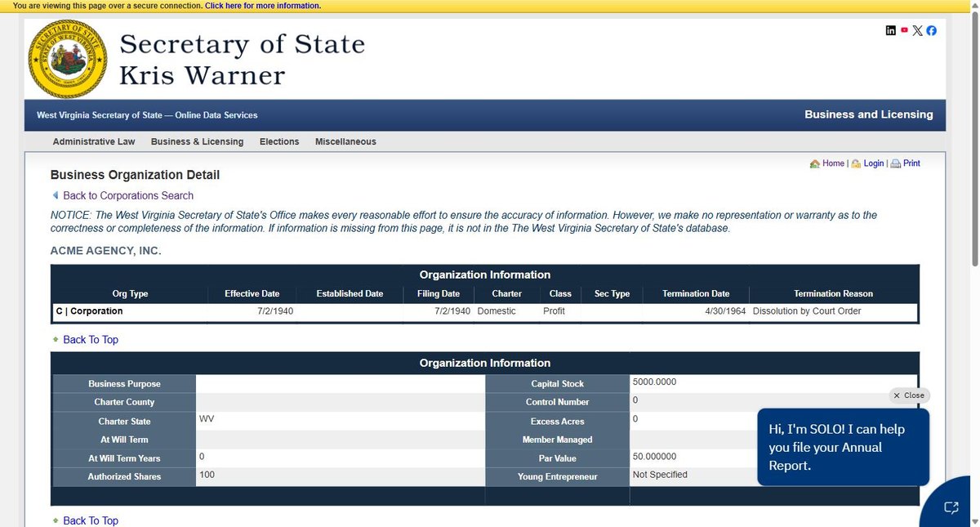Click the Print printer icon
This screenshot has width=980, height=527.
coord(896,163)
